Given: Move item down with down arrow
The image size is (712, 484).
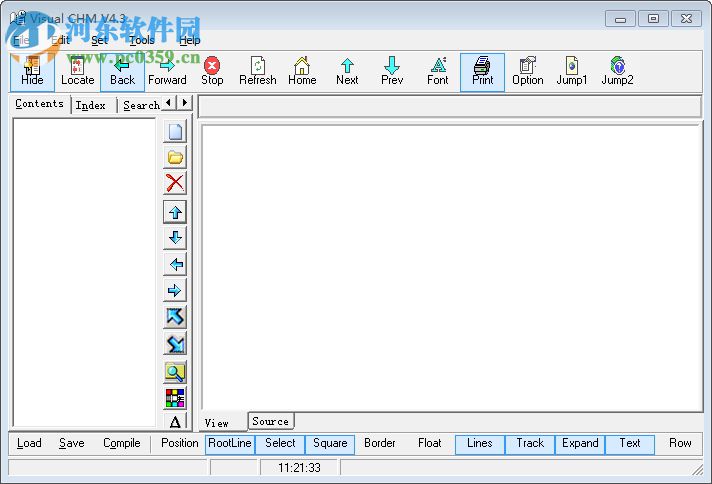Looking at the screenshot, I should tap(175, 237).
